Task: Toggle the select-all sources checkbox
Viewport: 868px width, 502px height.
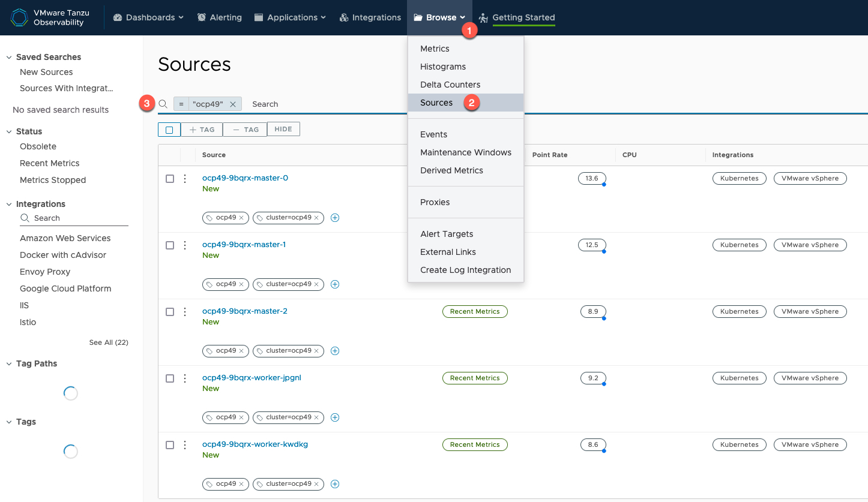Action: point(169,130)
